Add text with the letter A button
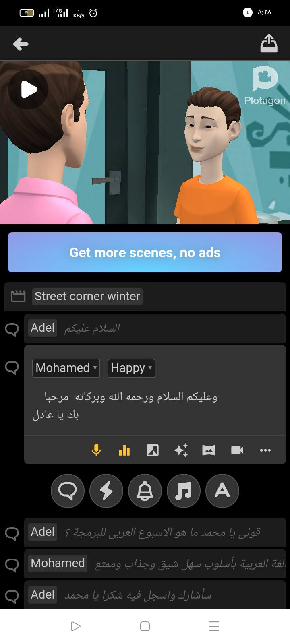This screenshot has height=644, width=290. pyautogui.click(x=222, y=491)
